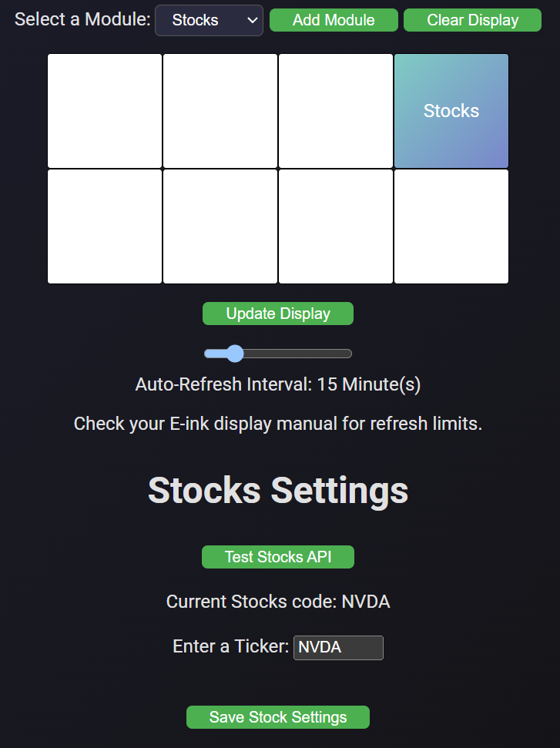Select the cell directly below Stocks tile
The height and width of the screenshot is (748, 560).
pyautogui.click(x=451, y=226)
